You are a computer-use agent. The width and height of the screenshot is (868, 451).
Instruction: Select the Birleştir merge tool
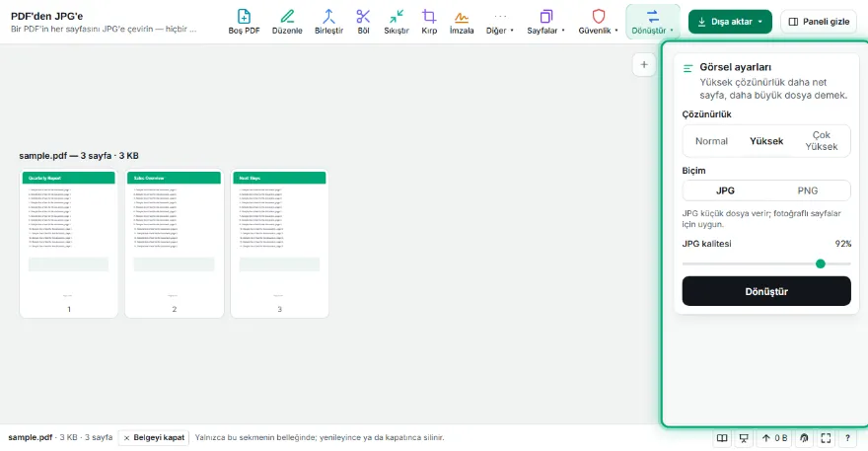click(x=328, y=22)
